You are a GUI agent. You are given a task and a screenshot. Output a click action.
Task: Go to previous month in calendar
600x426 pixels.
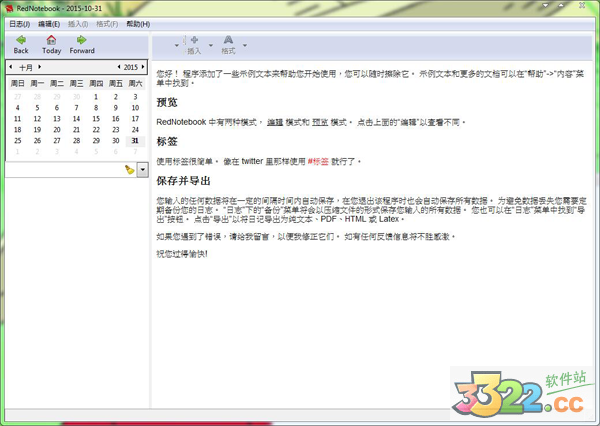pyautogui.click(x=11, y=67)
